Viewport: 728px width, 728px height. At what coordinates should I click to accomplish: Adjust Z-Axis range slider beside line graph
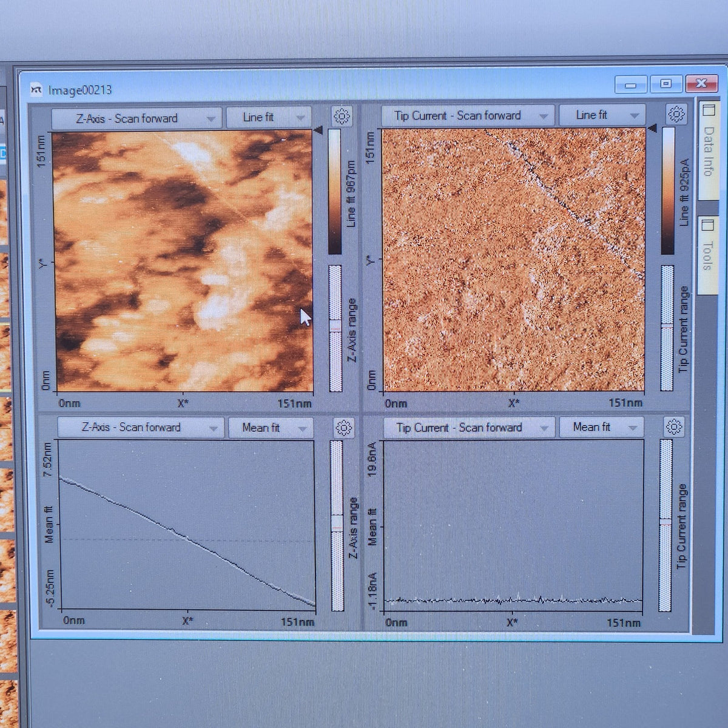(x=337, y=525)
